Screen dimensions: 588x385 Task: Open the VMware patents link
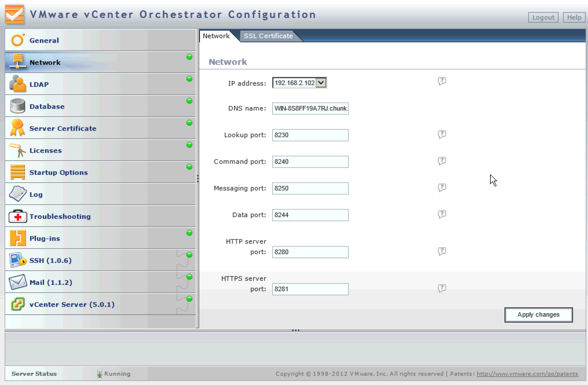[x=527, y=374]
